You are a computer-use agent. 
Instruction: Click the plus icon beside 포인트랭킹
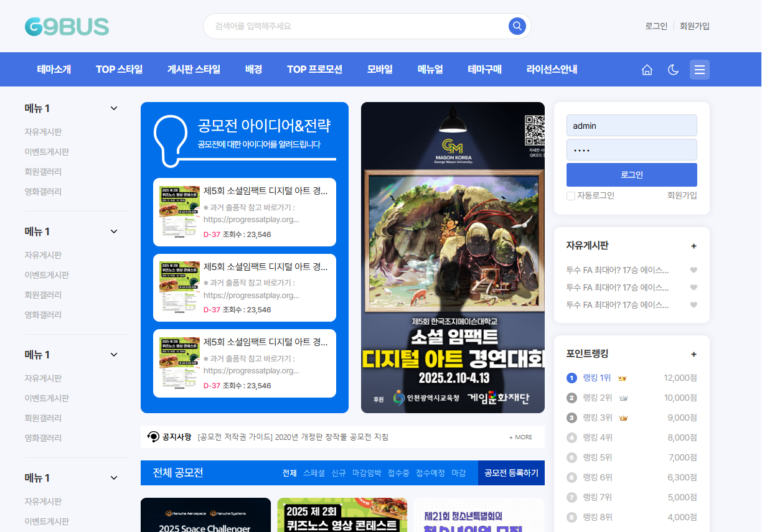click(x=694, y=354)
